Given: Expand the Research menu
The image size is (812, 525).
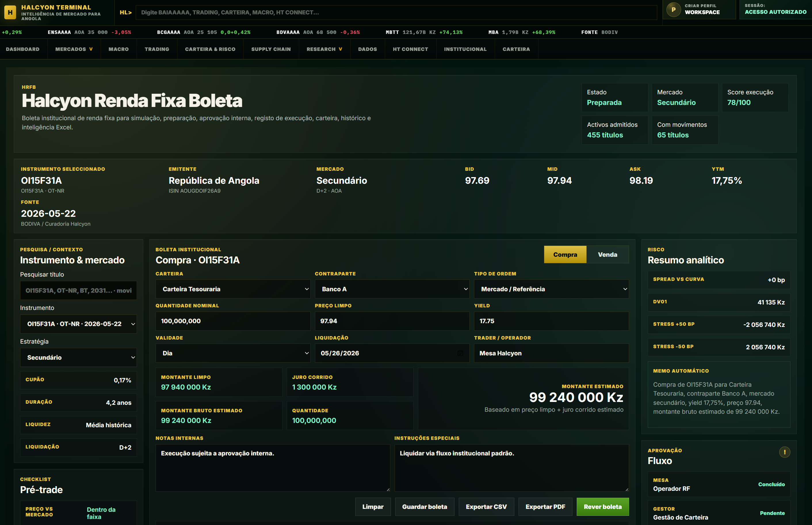Looking at the screenshot, I should (324, 49).
